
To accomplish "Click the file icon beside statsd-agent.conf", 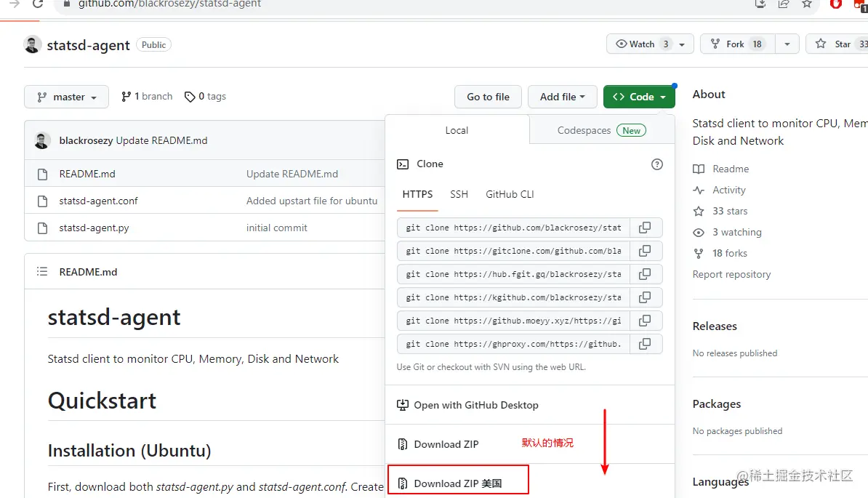I will point(42,201).
